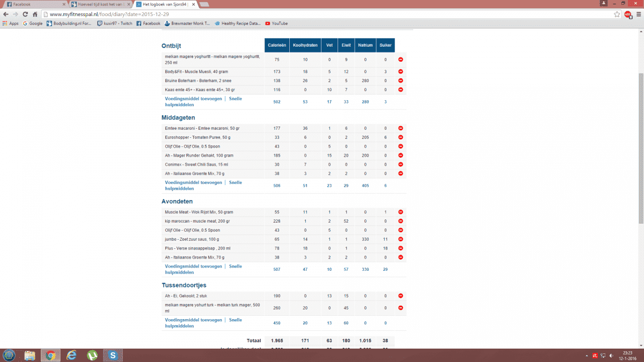Remove the Body&Fit Muscle Muesli entry
Viewport: 644px width, 362px height.
[x=400, y=72]
